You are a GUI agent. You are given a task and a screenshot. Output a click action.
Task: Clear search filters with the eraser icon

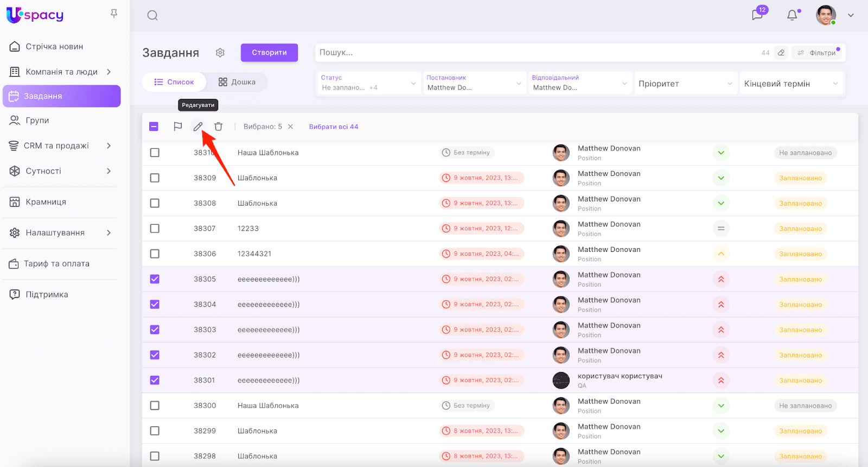point(781,53)
